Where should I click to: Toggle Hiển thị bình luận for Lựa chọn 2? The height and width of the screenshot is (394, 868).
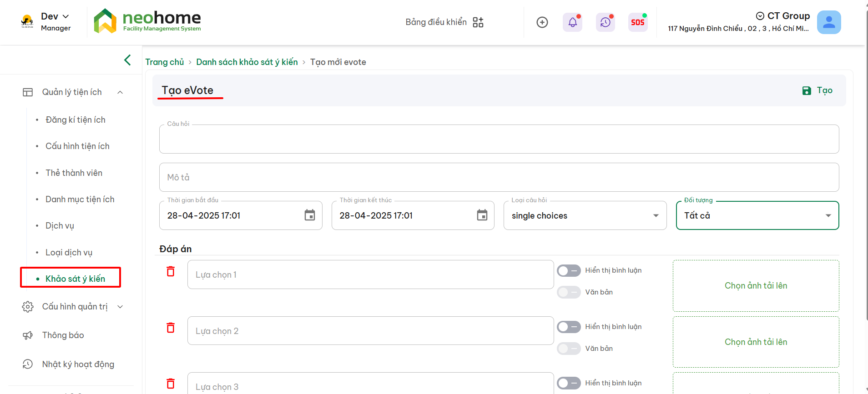[569, 327]
